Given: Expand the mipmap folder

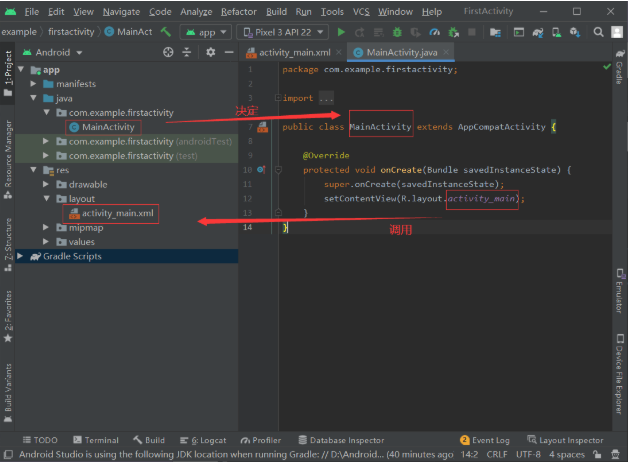Looking at the screenshot, I should (x=46, y=227).
